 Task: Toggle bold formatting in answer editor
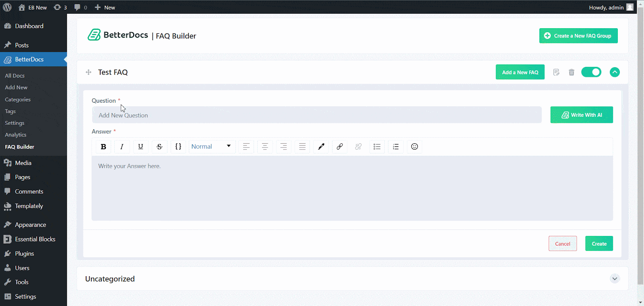103,147
